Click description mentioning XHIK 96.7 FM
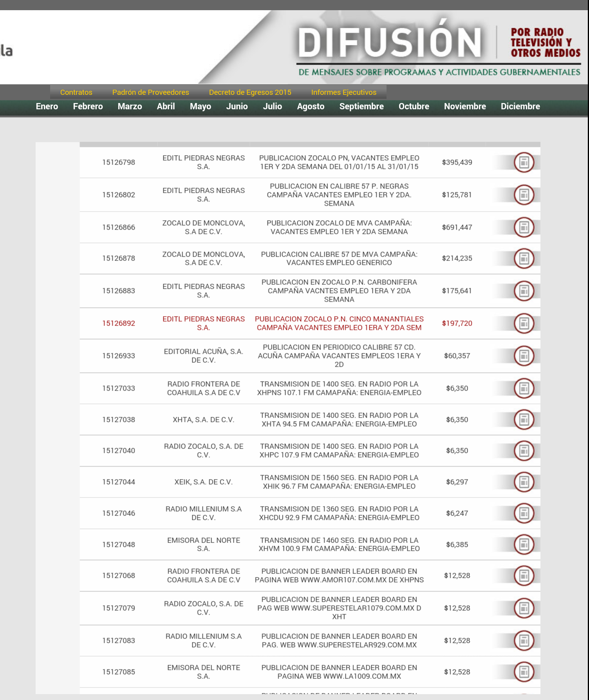 point(339,482)
